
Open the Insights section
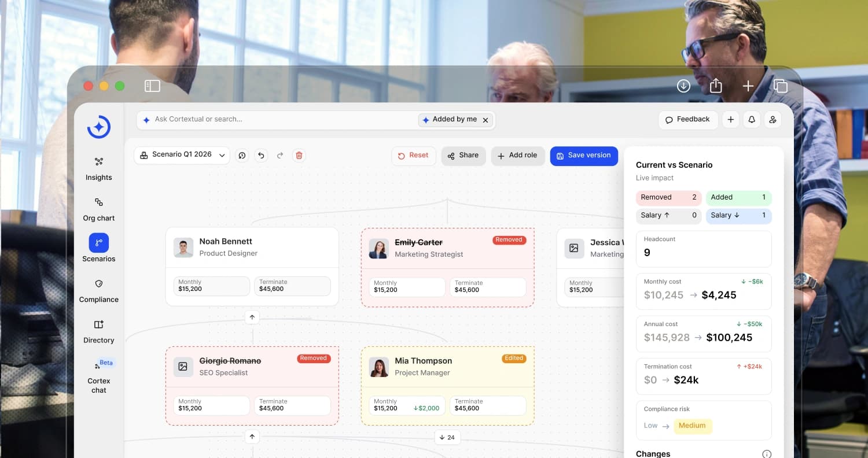pyautogui.click(x=99, y=169)
